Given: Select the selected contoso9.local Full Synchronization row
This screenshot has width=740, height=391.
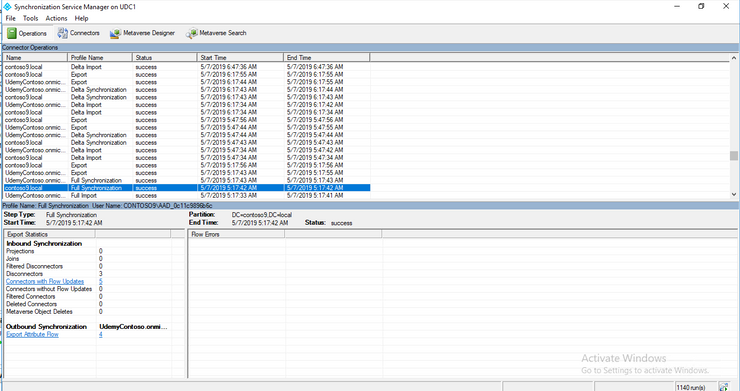Looking at the screenshot, I should click(x=187, y=188).
